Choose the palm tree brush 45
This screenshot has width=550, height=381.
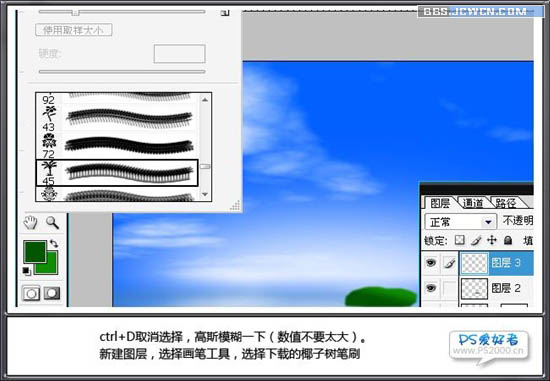point(117,173)
